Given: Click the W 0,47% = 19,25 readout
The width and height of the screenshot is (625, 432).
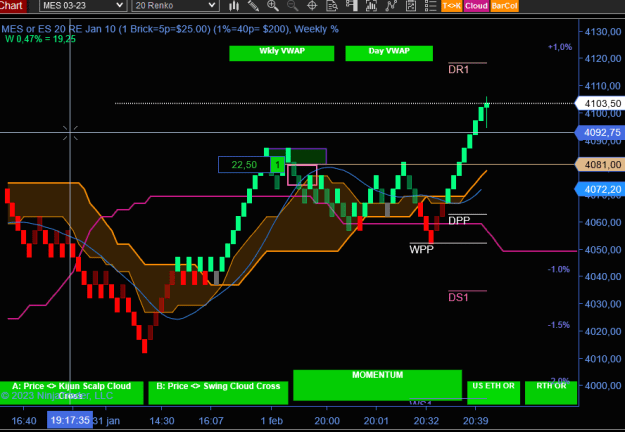Looking at the screenshot, I should point(40,39).
